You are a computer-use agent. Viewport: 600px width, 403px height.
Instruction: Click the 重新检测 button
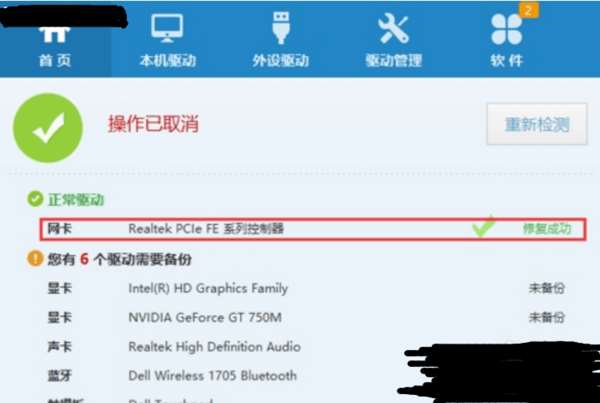(536, 124)
